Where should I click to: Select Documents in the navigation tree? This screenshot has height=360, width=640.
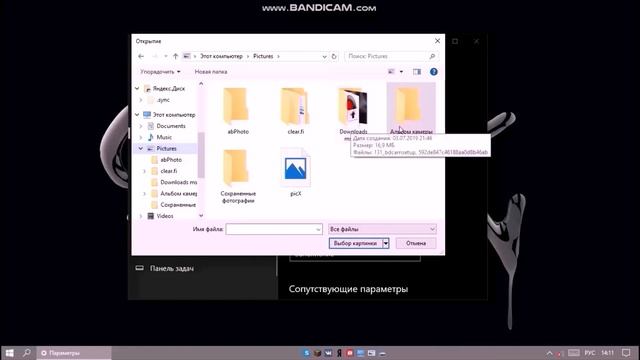click(171, 126)
